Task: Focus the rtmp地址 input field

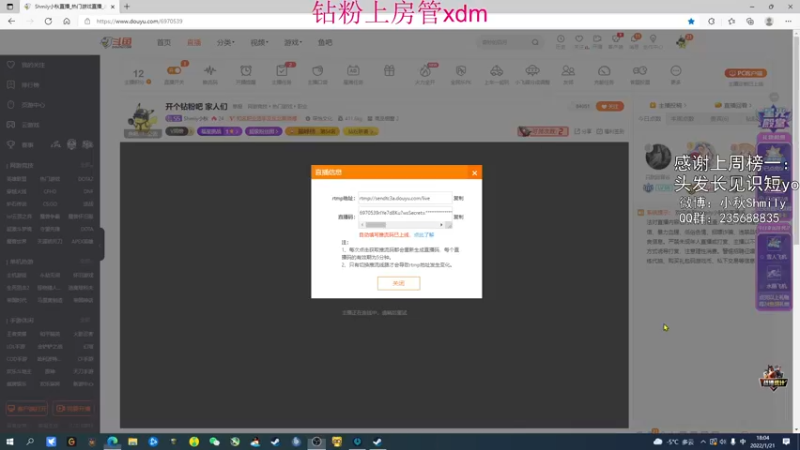Action: [x=405, y=198]
